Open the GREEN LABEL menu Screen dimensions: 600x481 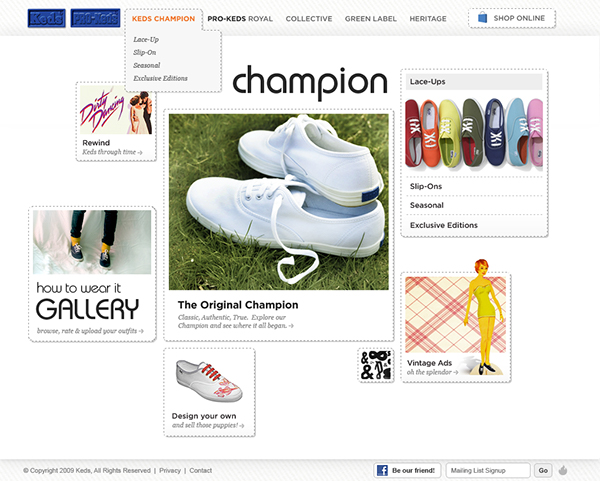tap(370, 18)
